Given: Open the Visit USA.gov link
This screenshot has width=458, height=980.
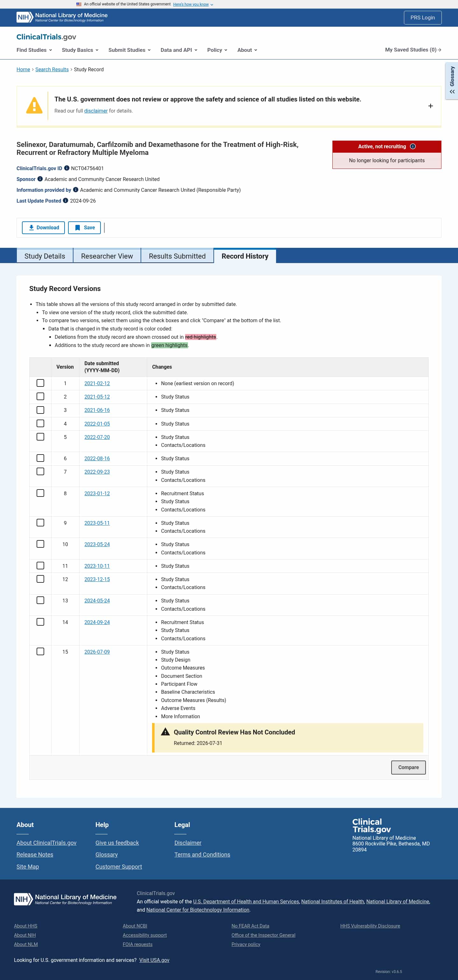Looking at the screenshot, I should (154, 960).
